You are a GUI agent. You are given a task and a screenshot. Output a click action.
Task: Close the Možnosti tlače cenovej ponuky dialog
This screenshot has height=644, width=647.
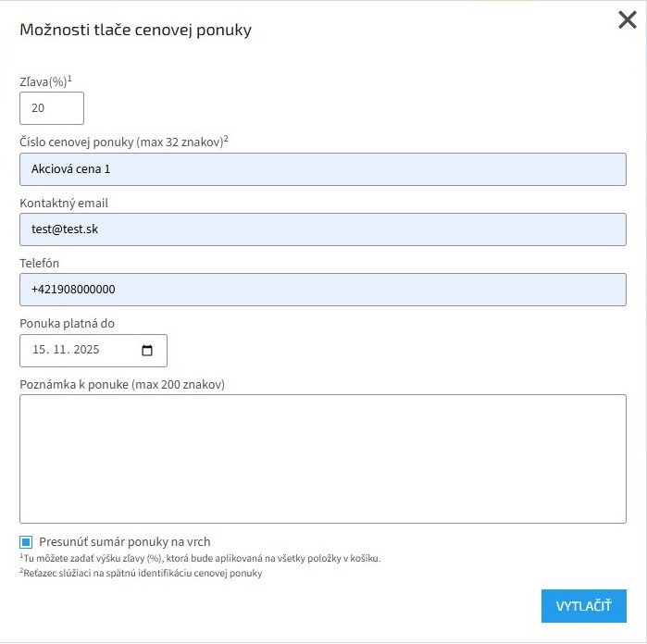(x=627, y=21)
